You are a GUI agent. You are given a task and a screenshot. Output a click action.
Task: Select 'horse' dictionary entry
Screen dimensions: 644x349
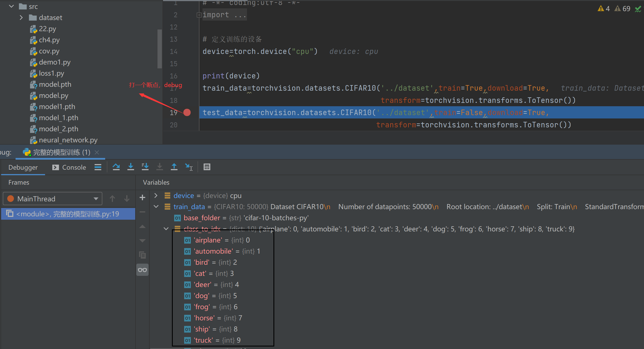[x=213, y=318]
